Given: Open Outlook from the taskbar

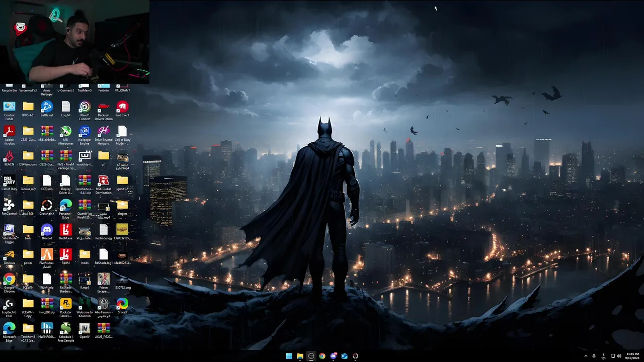Looking at the screenshot, I should point(344,356).
